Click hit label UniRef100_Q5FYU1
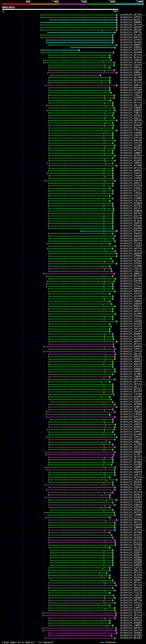Image resolution: width=146 pixels, height=644 pixels. pyautogui.click(x=131, y=32)
